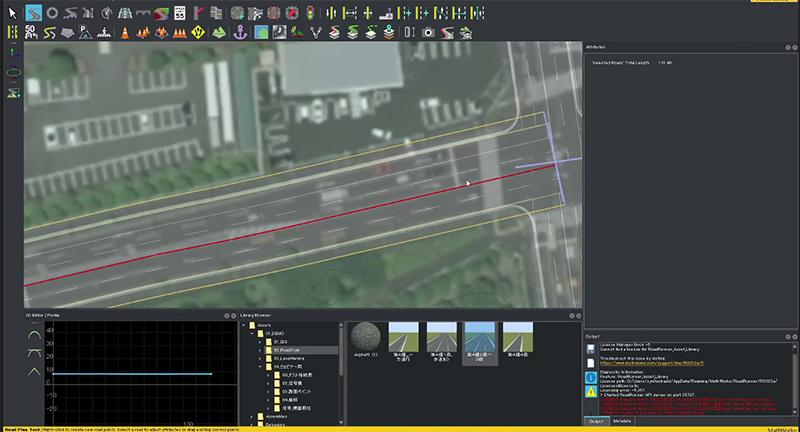Select the yellow diamond road sign tool
The width and height of the screenshot is (800, 432).
(x=198, y=32)
